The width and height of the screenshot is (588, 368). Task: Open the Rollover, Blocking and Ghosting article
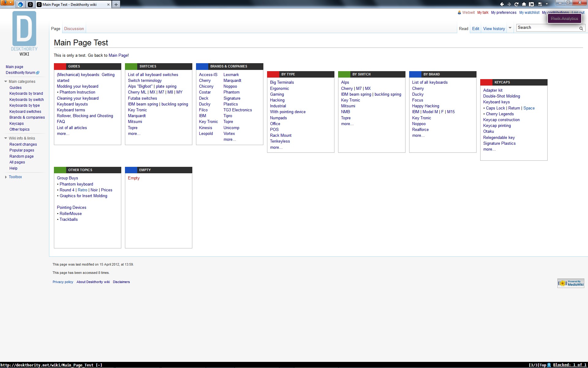click(85, 116)
